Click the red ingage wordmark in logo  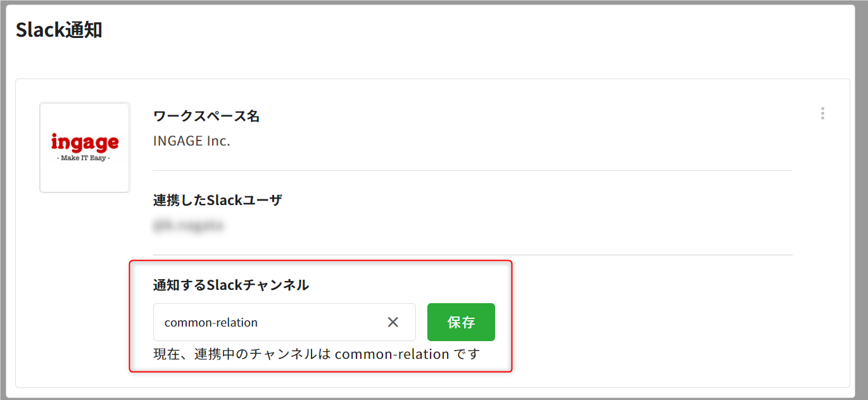(x=85, y=142)
